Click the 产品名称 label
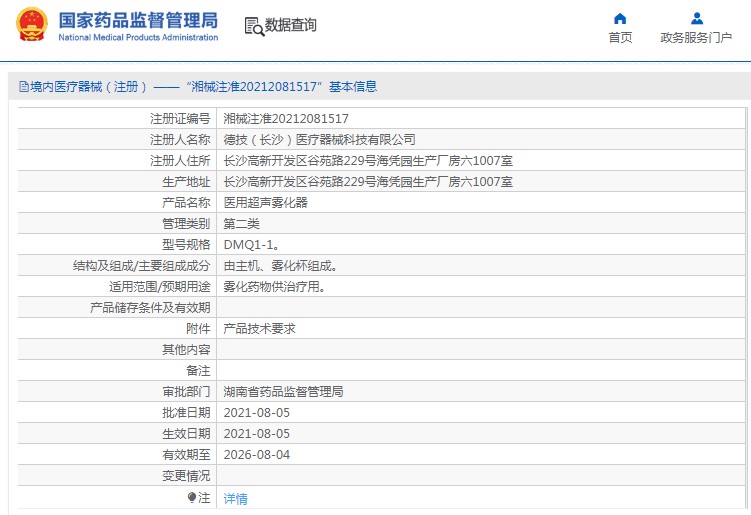Viewport: 751px width, 515px height. click(x=186, y=203)
